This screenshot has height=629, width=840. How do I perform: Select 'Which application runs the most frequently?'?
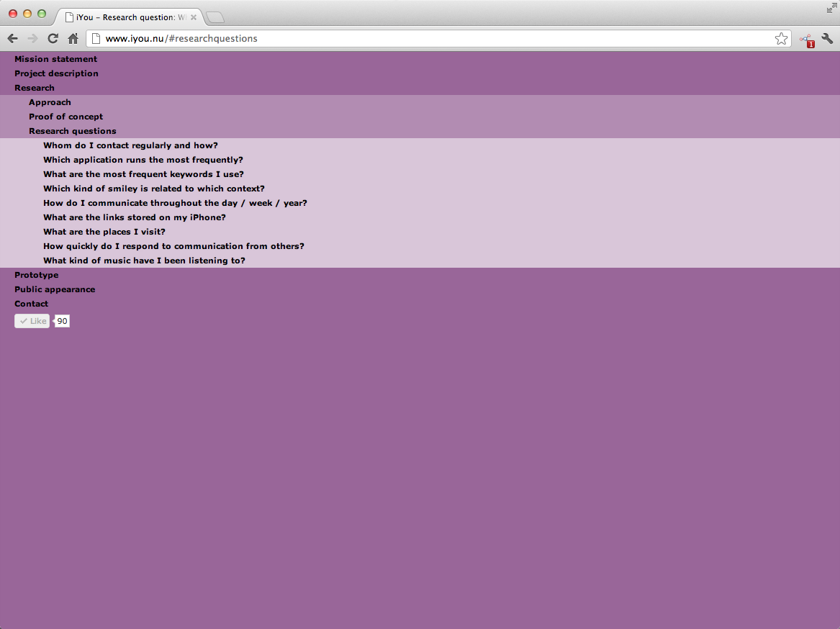143,160
